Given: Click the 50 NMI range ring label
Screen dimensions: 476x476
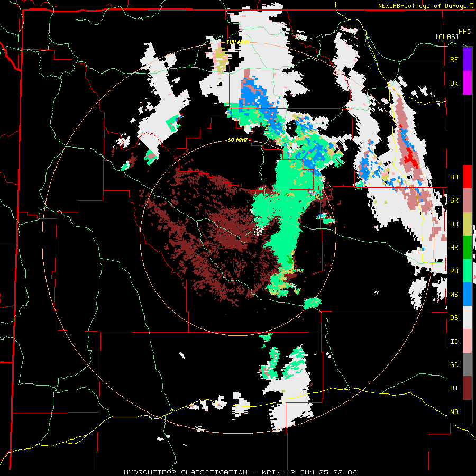Looking at the screenshot, I should click(x=237, y=140).
